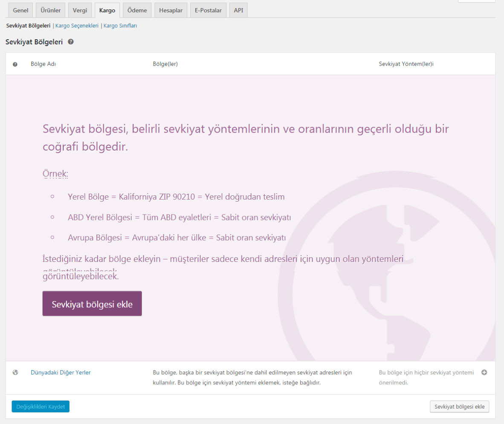Go to the Ödeme tab

[137, 10]
